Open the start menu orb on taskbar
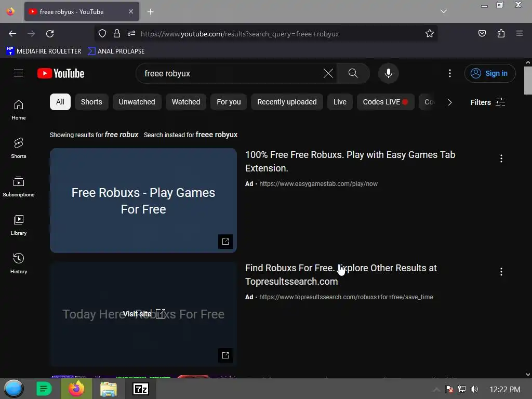Viewport: 532px width, 399px height. click(14, 389)
